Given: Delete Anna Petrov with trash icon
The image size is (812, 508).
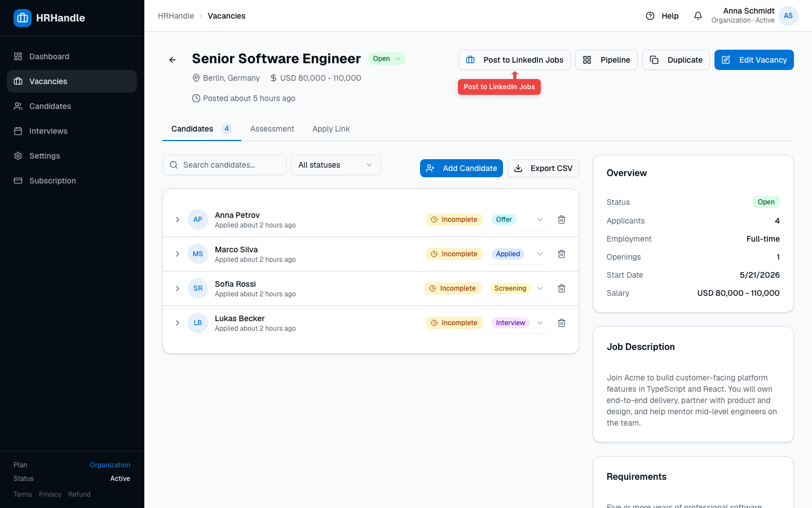Looking at the screenshot, I should 562,220.
